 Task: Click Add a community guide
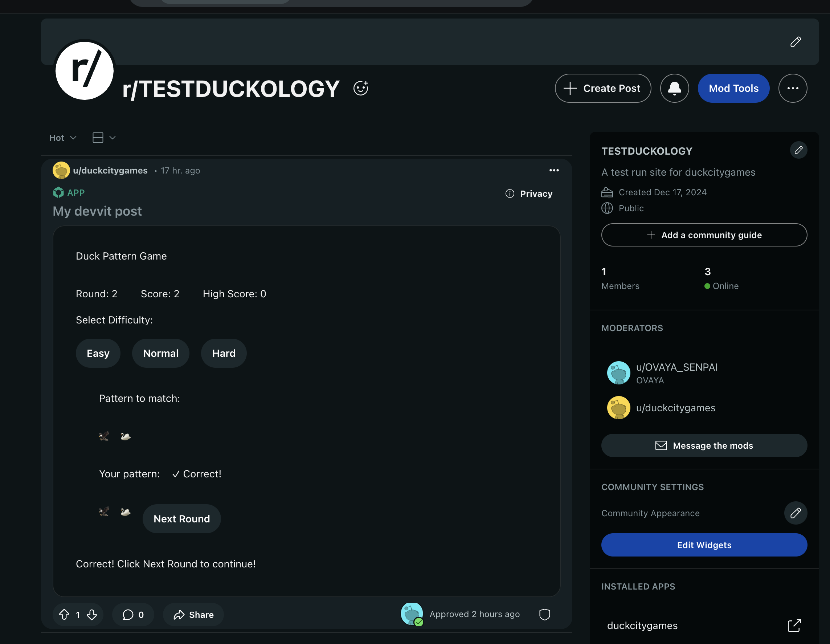[x=704, y=235]
